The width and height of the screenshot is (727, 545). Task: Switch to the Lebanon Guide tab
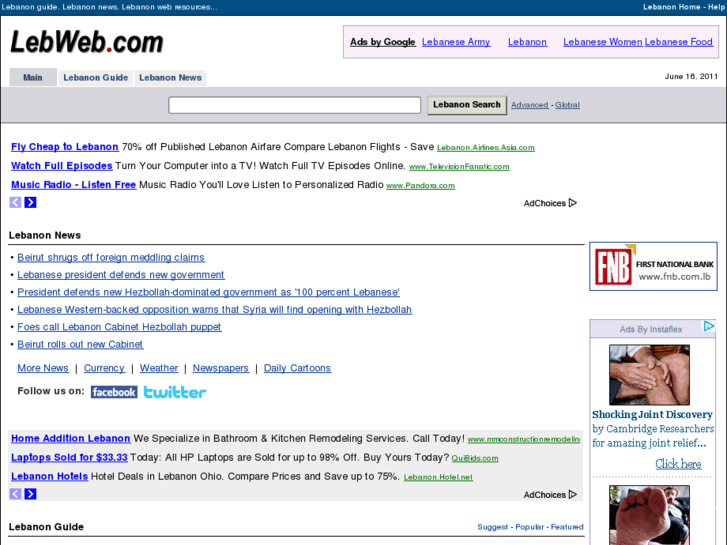coord(96,77)
